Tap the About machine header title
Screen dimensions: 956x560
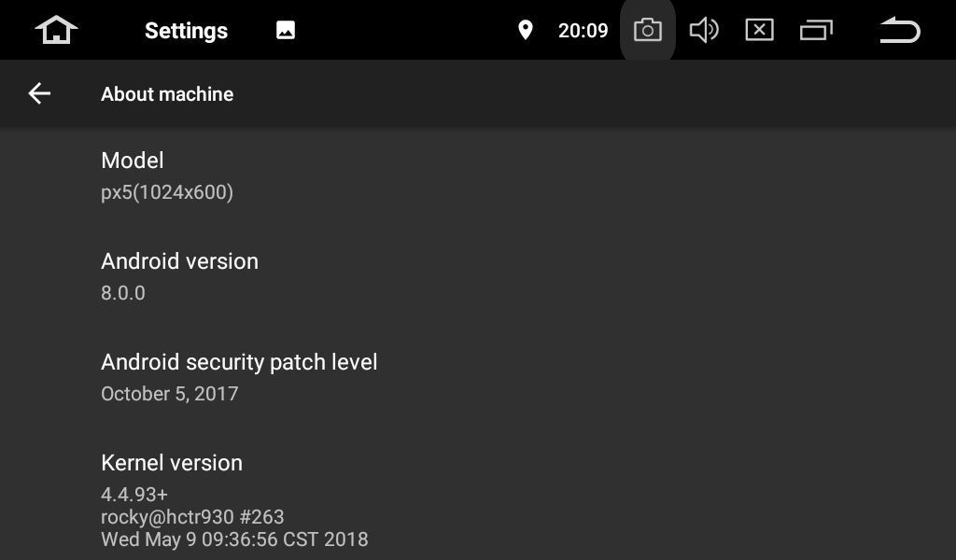pos(167,94)
